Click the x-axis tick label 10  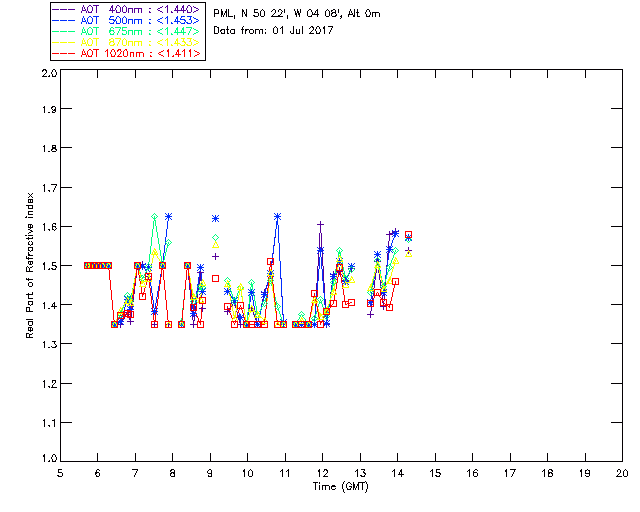pos(247,473)
